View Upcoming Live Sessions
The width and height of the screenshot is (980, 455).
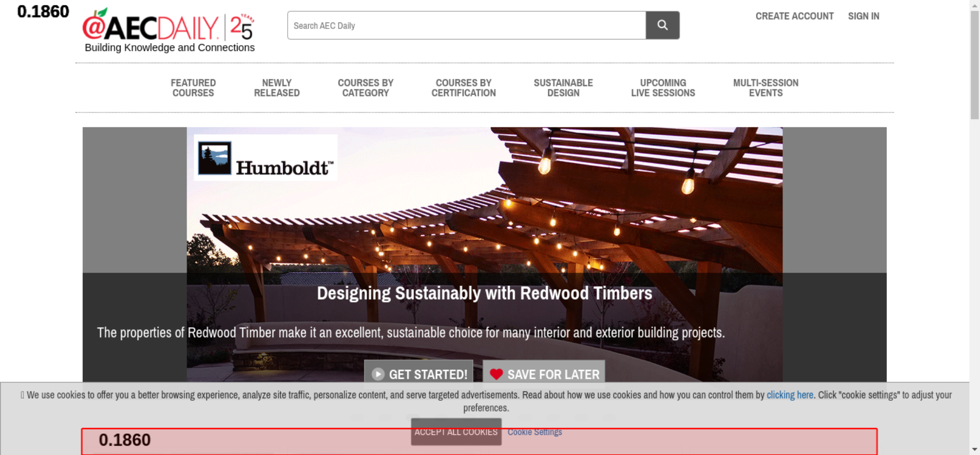662,88
